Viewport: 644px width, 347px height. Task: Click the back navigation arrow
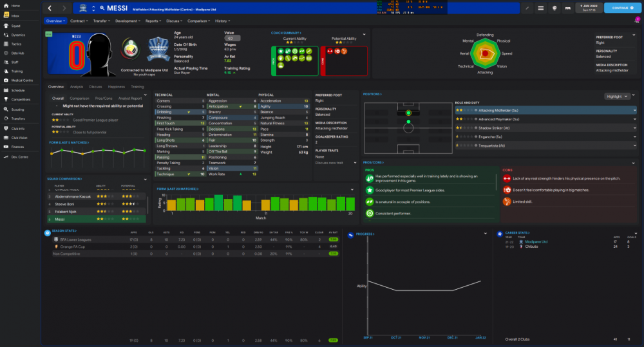tap(50, 8)
